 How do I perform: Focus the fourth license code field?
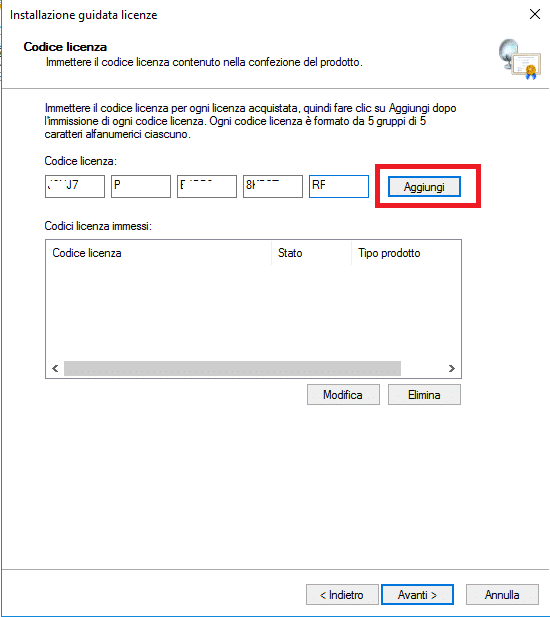tap(273, 187)
